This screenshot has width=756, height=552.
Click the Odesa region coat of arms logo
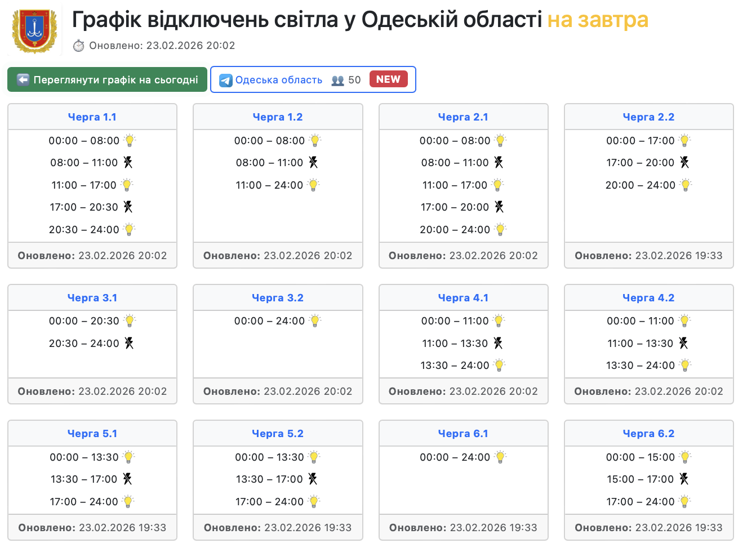(35, 31)
